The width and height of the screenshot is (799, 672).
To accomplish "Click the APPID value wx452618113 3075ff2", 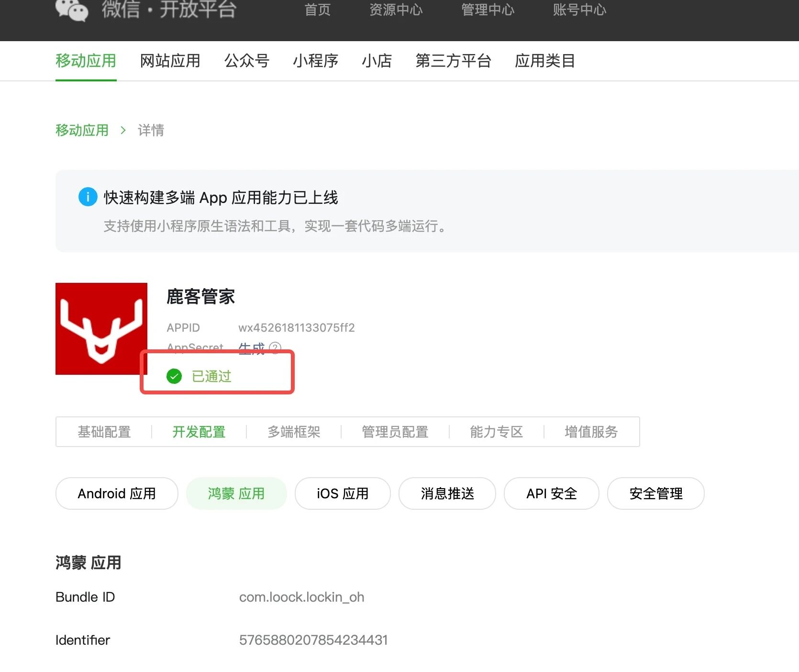I will (297, 328).
